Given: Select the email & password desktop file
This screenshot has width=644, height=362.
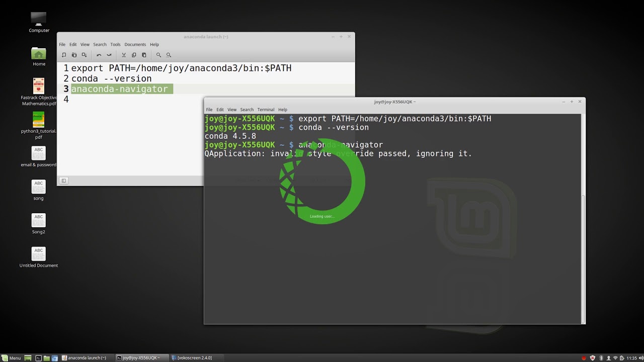Looking at the screenshot, I should pyautogui.click(x=39, y=156).
